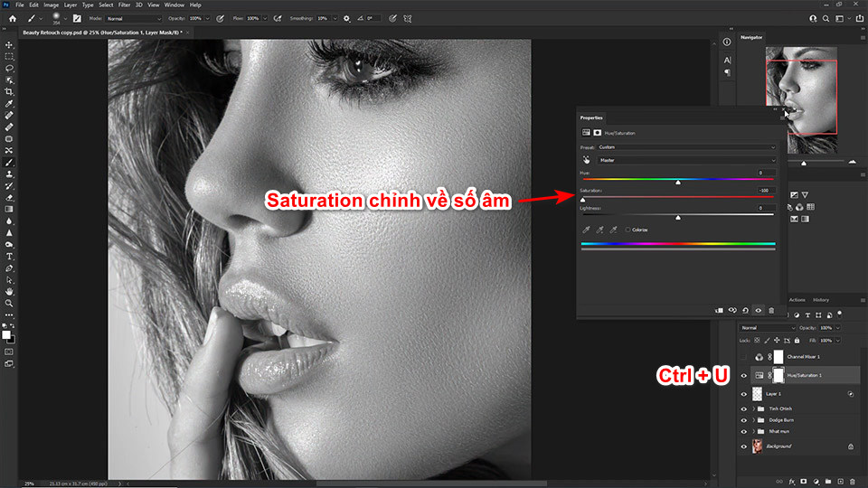Click foreground color swatch
Viewport: 868px width, 488px height.
pyautogui.click(x=6, y=334)
